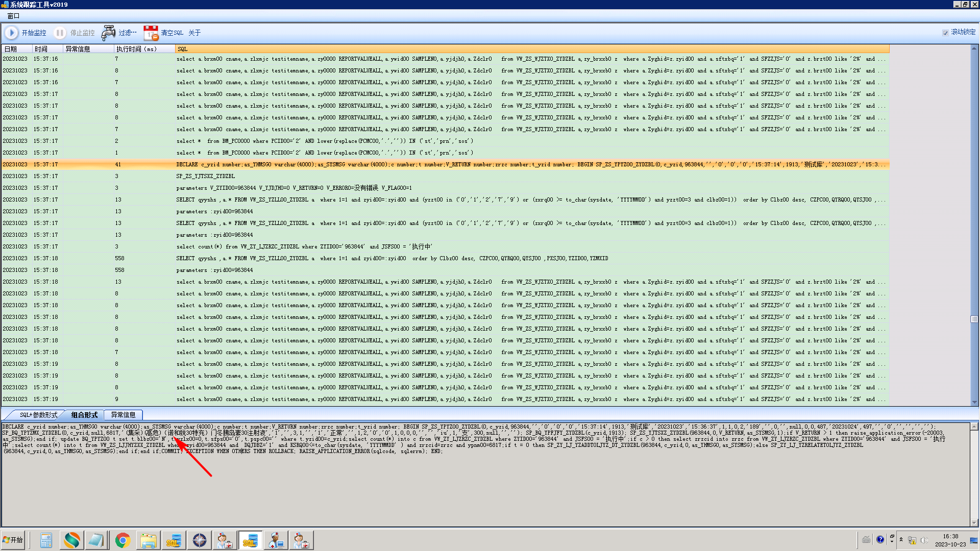
Task: Open the compass icon in taskbar
Action: click(x=199, y=540)
